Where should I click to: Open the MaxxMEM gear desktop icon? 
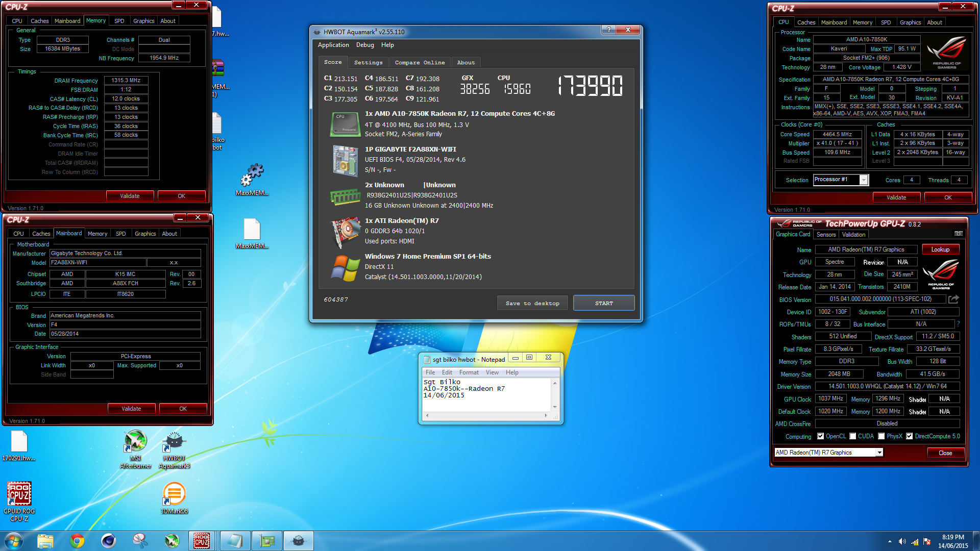[252, 180]
